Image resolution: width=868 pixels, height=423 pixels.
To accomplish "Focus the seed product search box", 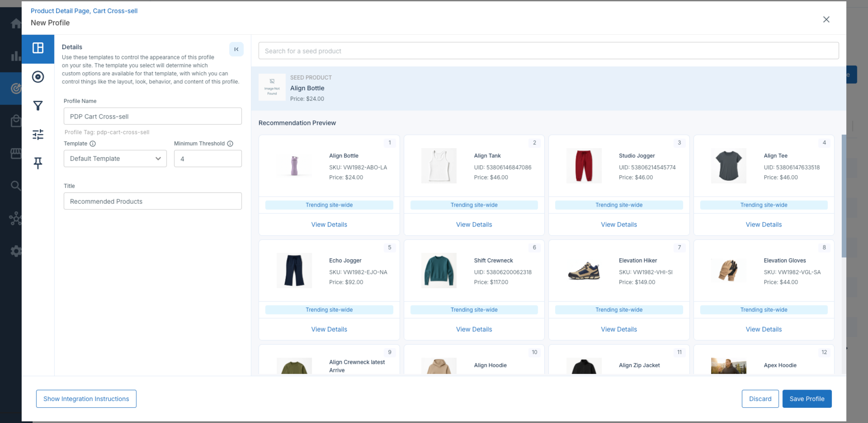I will click(x=548, y=51).
